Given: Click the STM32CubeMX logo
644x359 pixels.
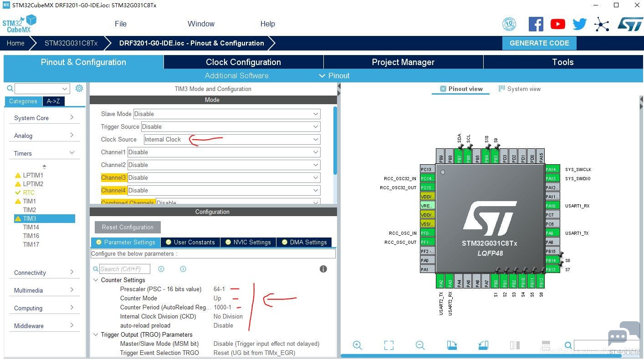Looking at the screenshot, I should [19, 24].
